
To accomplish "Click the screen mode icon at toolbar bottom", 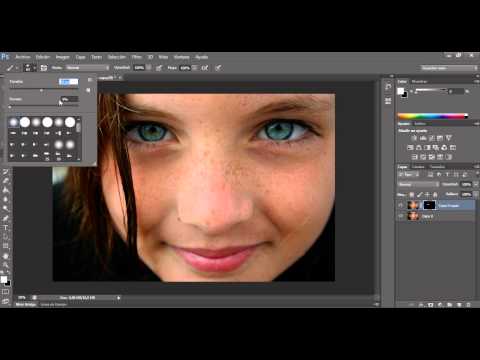I will [6, 301].
